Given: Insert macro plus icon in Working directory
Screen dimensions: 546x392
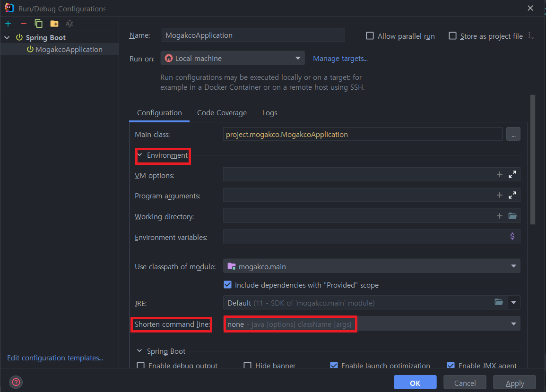Looking at the screenshot, I should 499,216.
